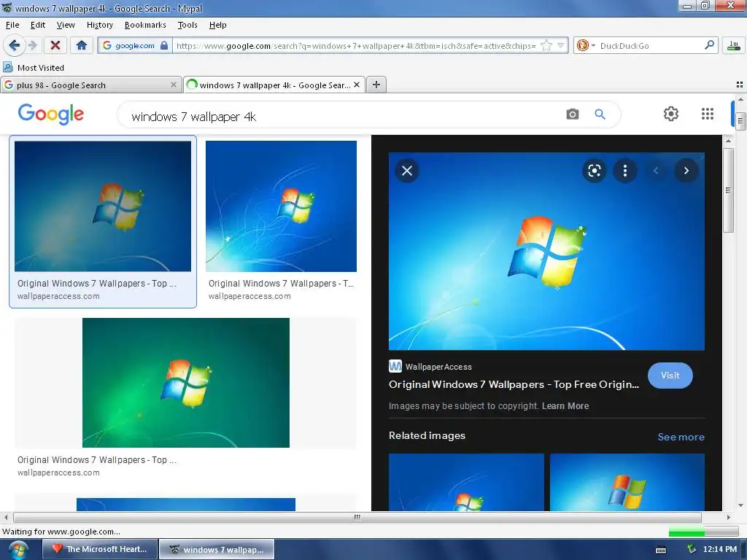Click See more related images
Image resolution: width=747 pixels, height=560 pixels.
click(681, 437)
